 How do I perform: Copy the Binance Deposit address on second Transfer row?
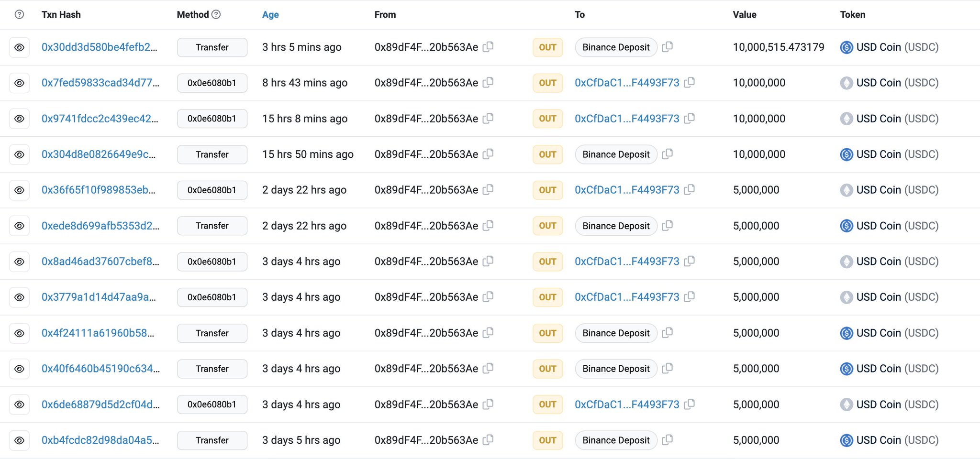(668, 154)
